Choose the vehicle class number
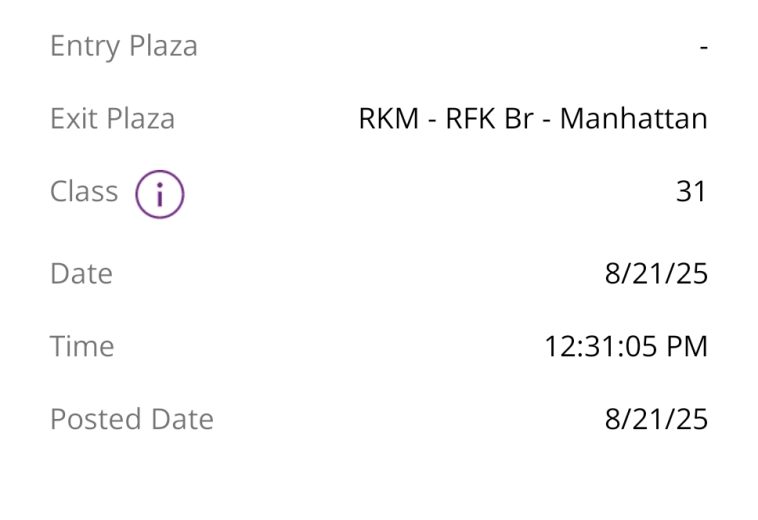This screenshot has width=758, height=520. [x=691, y=191]
